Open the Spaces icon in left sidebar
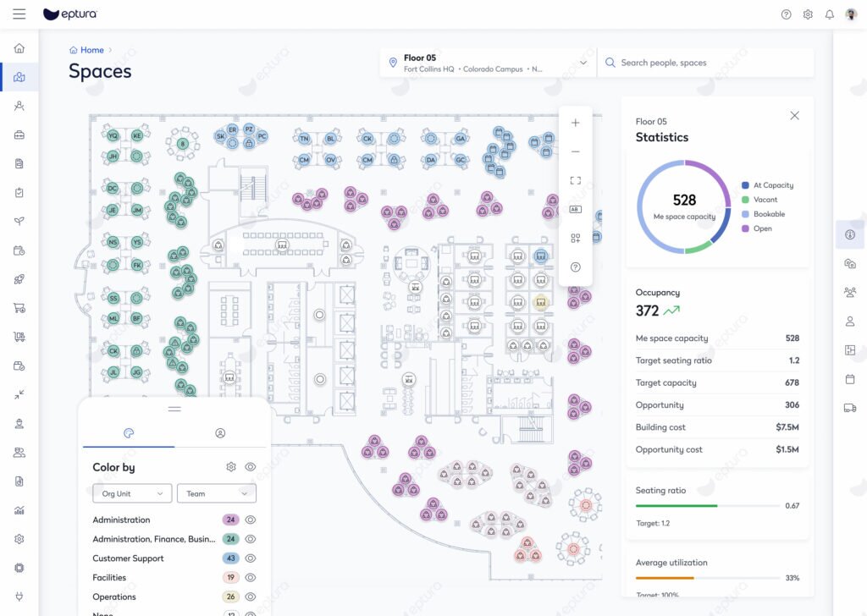 (19, 77)
